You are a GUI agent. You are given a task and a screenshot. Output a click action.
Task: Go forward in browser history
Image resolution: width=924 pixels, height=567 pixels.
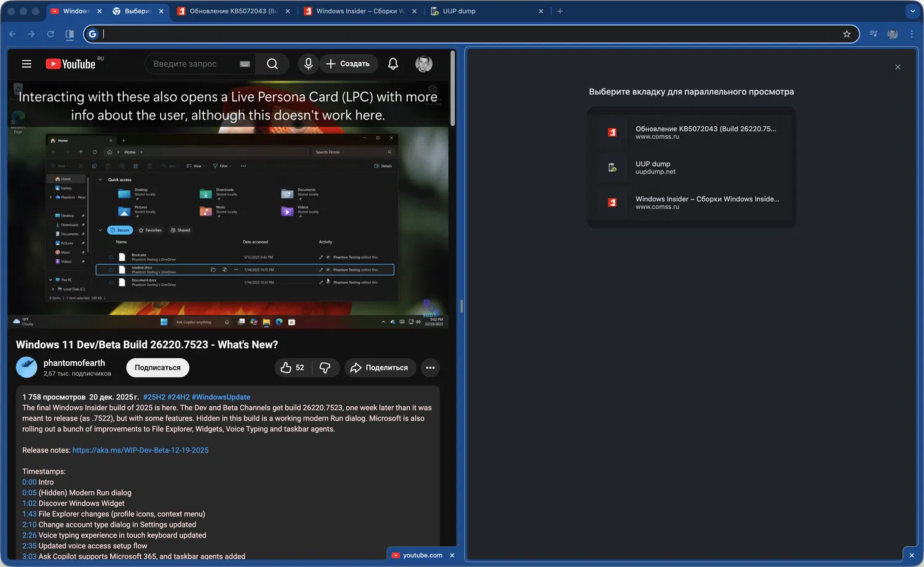pos(31,34)
